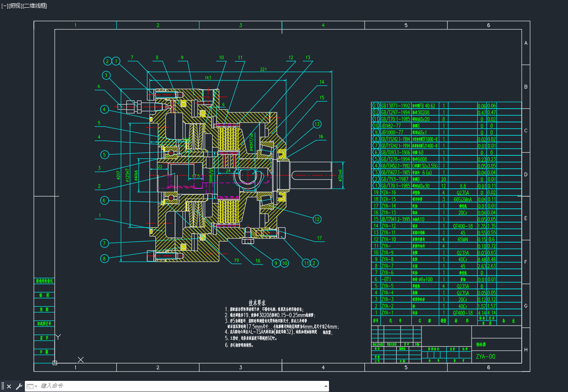
Task: Select the ø32m6 shaft dimension
Action: 341,175
